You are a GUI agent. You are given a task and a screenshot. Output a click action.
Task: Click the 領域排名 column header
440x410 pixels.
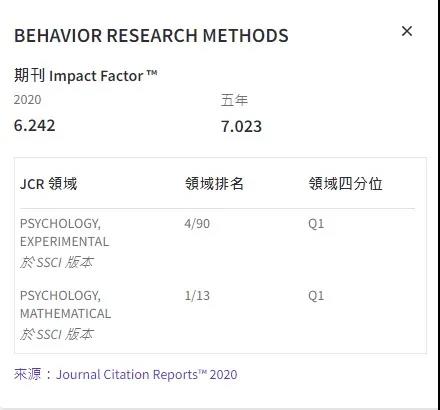point(214,184)
